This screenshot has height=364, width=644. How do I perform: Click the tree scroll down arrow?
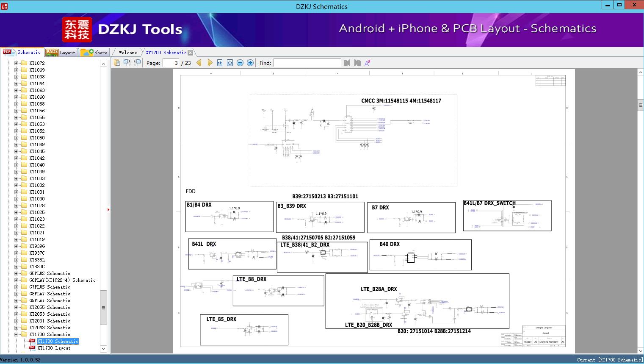[103, 349]
